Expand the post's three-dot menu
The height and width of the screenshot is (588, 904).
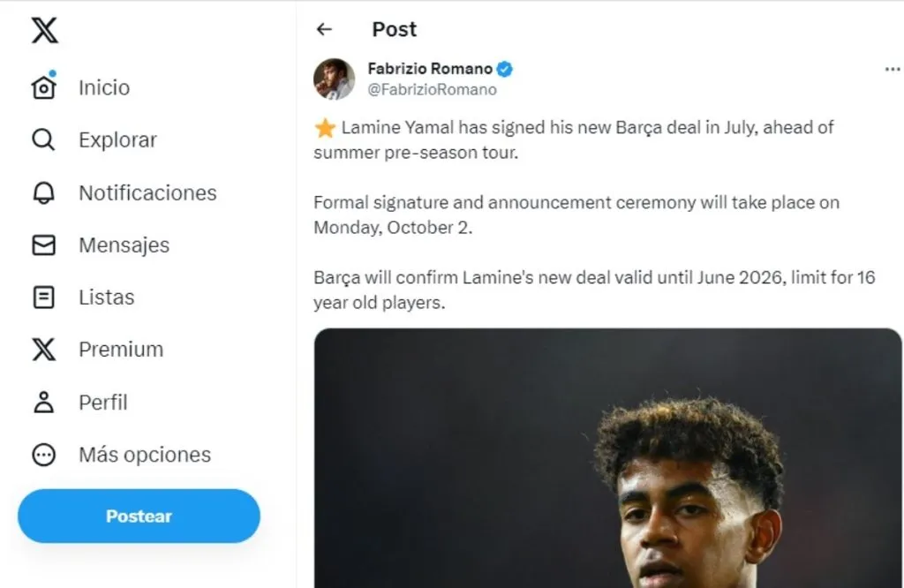[892, 70]
